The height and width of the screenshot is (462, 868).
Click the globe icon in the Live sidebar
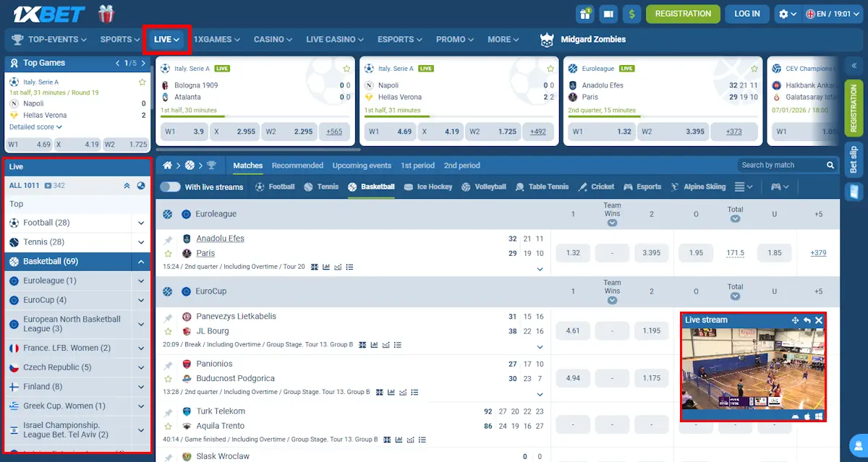click(141, 186)
